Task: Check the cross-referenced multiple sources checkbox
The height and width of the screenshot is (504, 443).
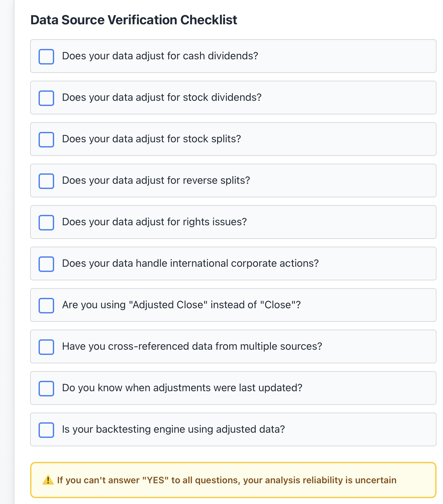Action: pos(46,347)
